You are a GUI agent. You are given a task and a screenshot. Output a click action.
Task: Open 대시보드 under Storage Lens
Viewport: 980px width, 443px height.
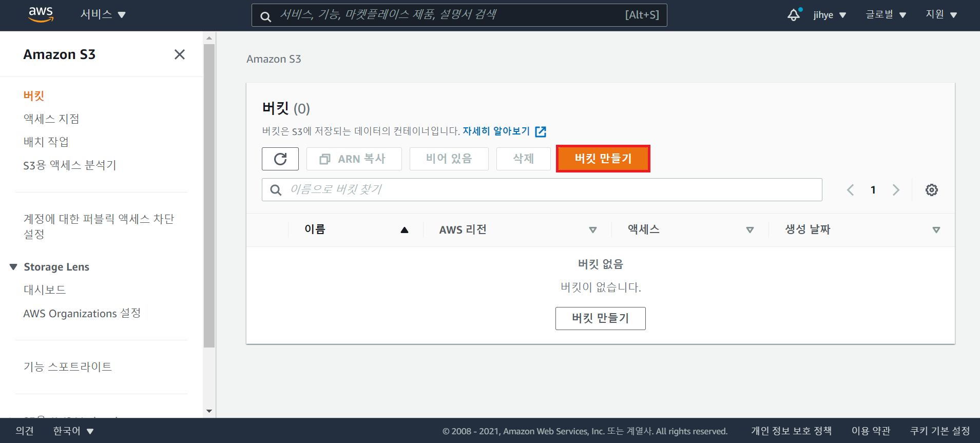click(x=45, y=290)
